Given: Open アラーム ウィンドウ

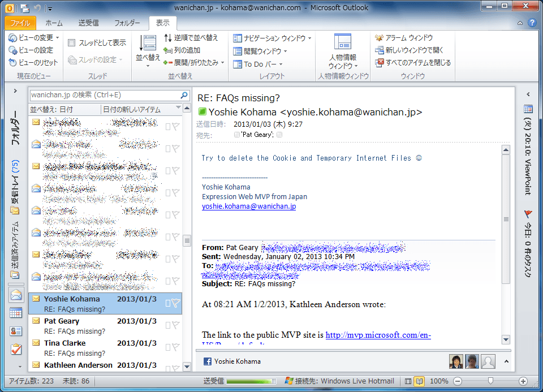Looking at the screenshot, I should coord(404,37).
